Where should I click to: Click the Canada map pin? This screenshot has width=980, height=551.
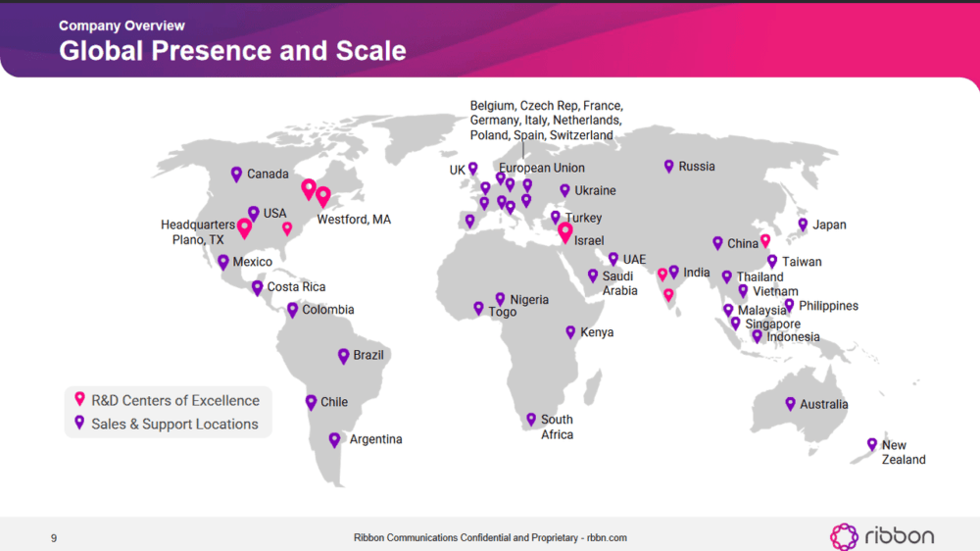coord(236,175)
